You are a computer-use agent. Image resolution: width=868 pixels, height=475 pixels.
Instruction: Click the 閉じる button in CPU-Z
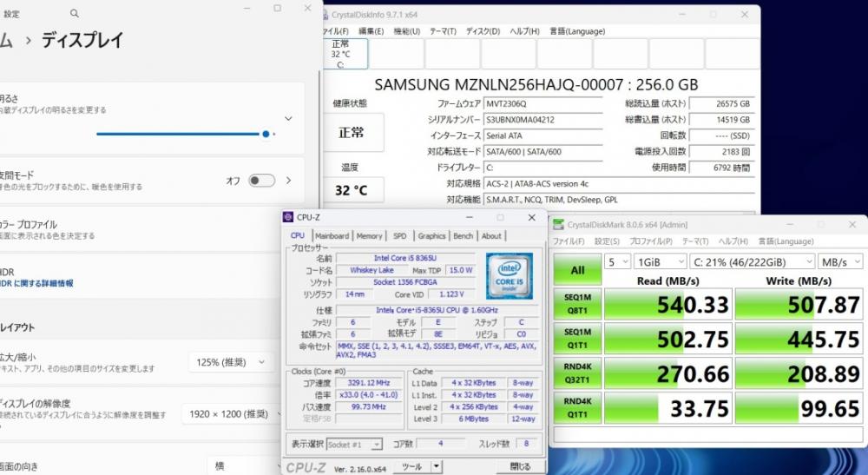pos(520,466)
